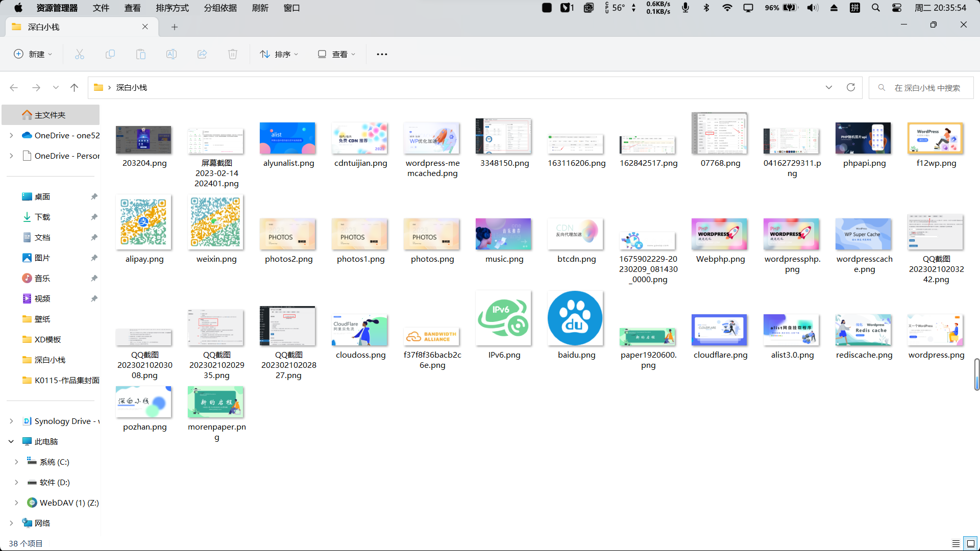Image resolution: width=980 pixels, height=551 pixels.
Task: Click the Copy icon in toolbar
Action: tap(110, 54)
